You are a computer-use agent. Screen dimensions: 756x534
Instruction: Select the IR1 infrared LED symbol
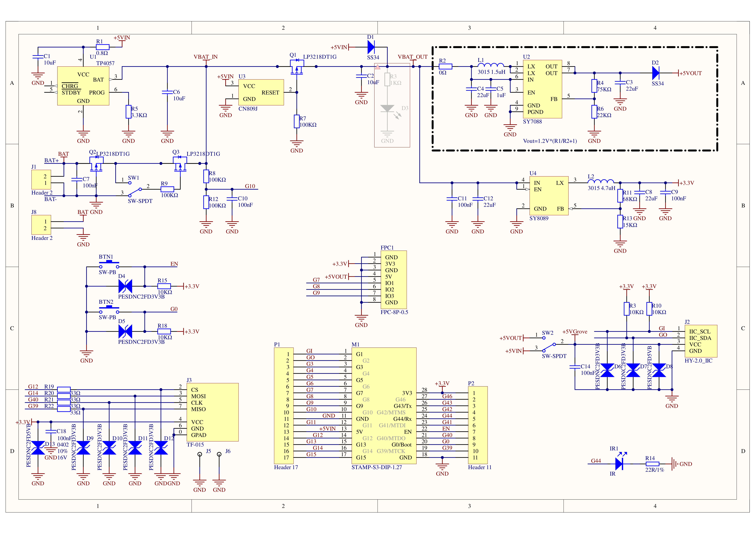619,464
